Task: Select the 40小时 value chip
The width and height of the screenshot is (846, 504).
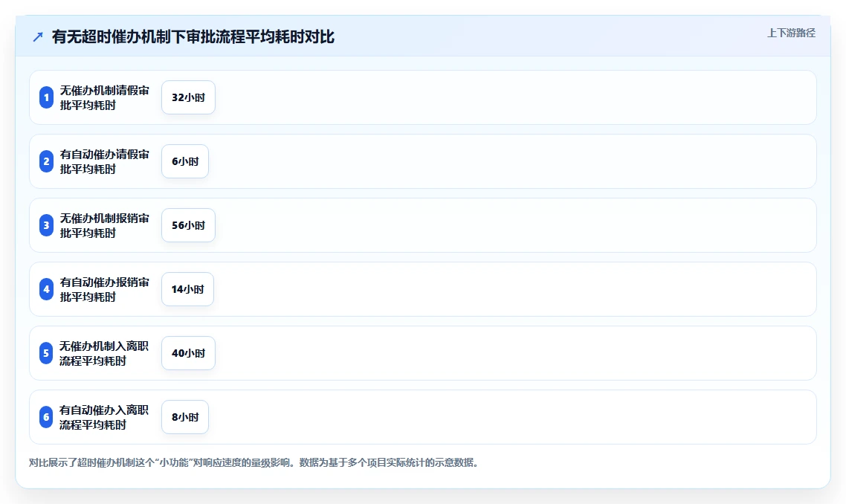Action: click(188, 353)
